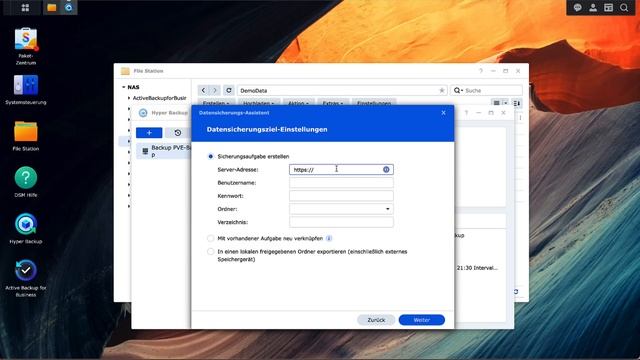Image resolution: width=640 pixels, height=360 pixels.
Task: Click into the Benutzername field
Action: click(x=341, y=182)
